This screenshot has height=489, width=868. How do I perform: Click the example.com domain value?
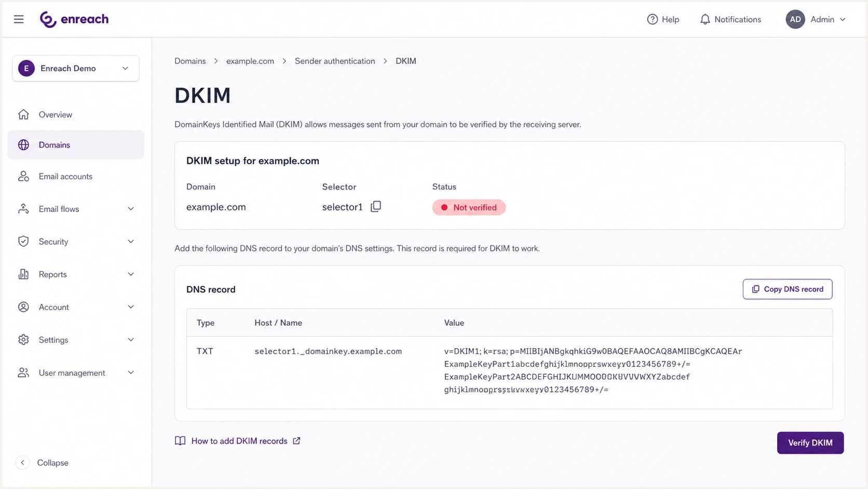pos(216,207)
